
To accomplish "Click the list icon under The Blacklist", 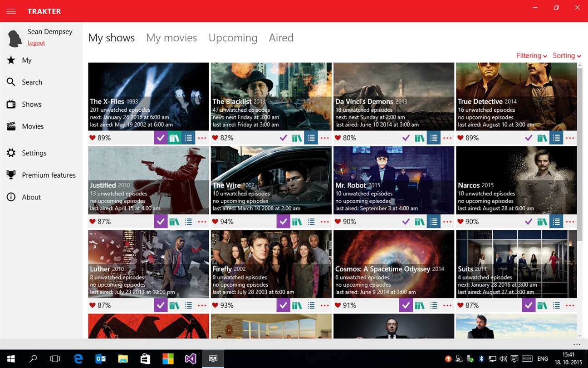I will tap(311, 138).
